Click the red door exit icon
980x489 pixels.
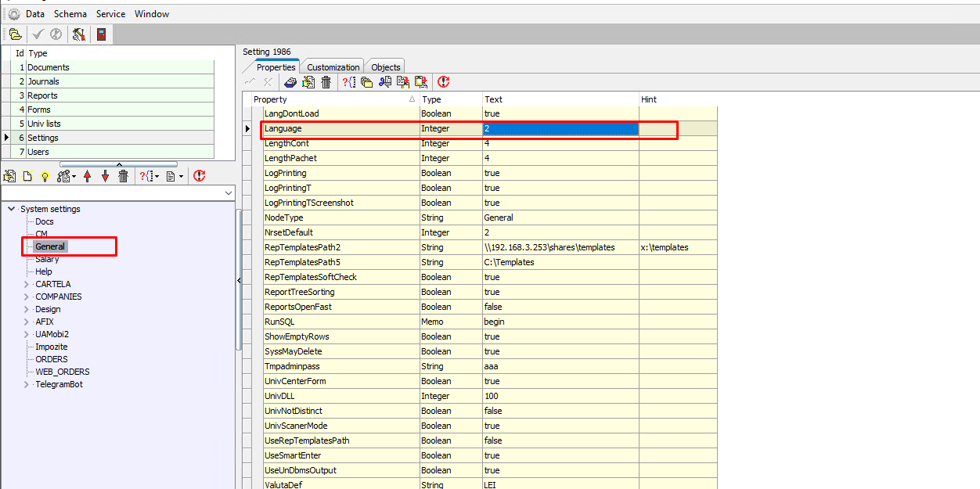(101, 34)
